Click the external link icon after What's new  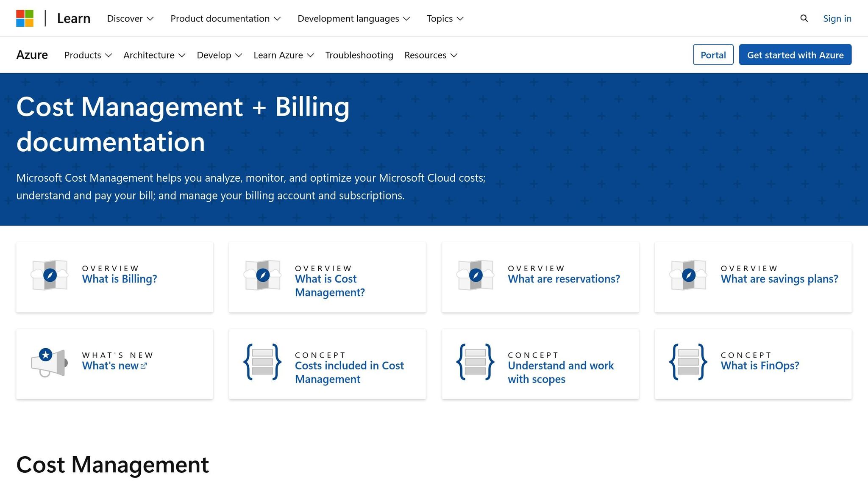(x=144, y=366)
